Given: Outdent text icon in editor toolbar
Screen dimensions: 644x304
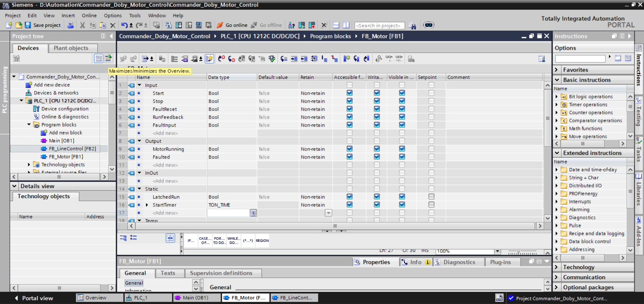Looking at the screenshot, I should click(x=304, y=59).
